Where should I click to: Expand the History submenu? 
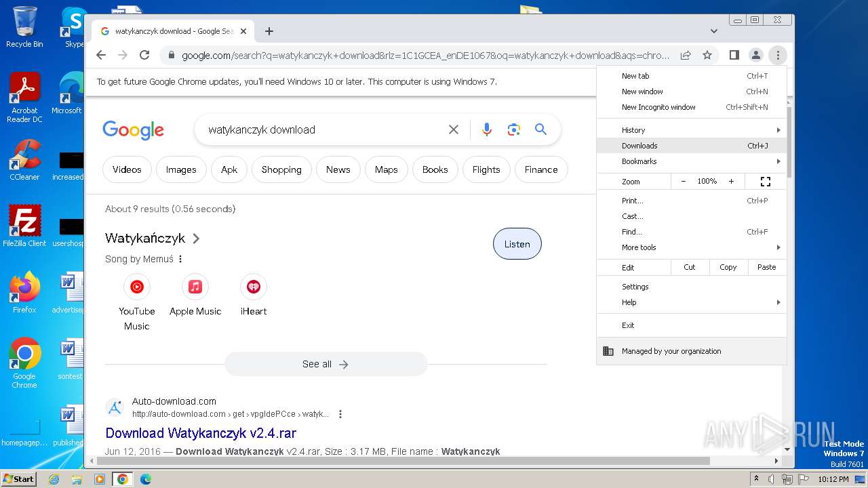(692, 130)
